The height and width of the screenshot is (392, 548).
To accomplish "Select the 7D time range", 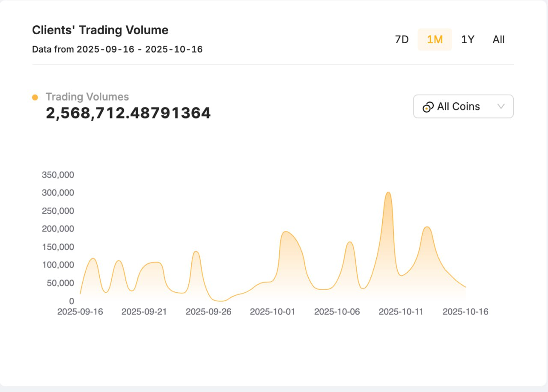I will [402, 39].
